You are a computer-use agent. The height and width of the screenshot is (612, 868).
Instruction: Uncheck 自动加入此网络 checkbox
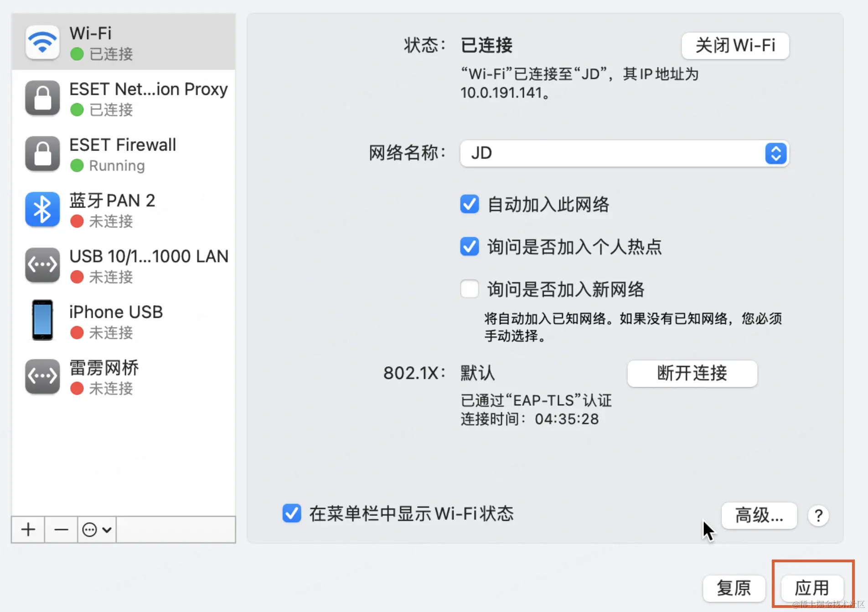click(470, 204)
